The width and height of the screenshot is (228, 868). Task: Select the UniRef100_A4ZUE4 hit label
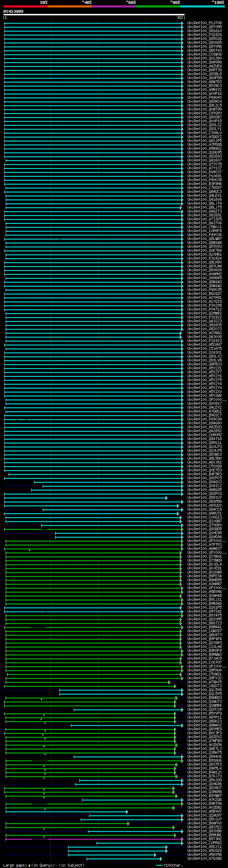204,66
